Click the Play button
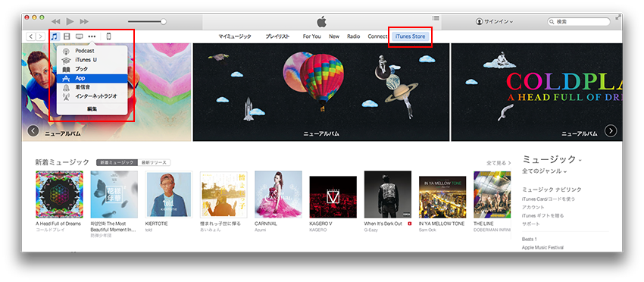 [x=70, y=21]
